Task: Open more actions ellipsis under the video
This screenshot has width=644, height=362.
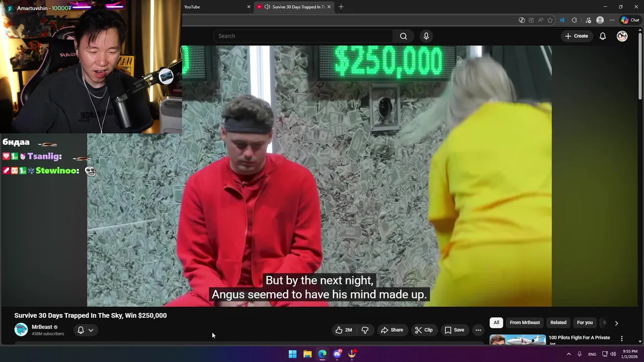Action: 478,330
